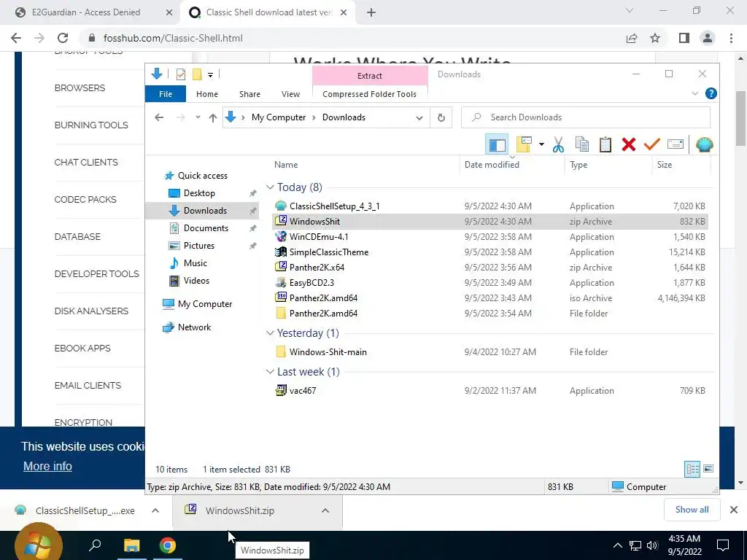Screen dimensions: 747x560
Task: Open Documents in navigation pane
Action: click(x=206, y=228)
